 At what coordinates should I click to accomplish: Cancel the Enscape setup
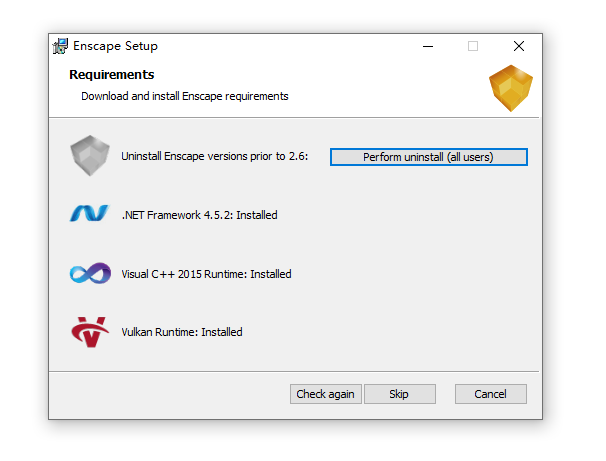pyautogui.click(x=490, y=394)
